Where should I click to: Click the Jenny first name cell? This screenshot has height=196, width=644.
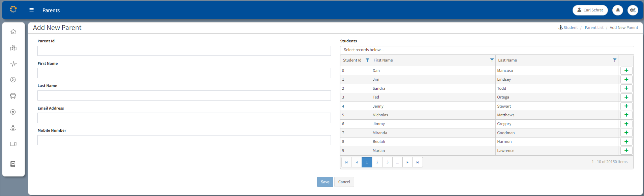pyautogui.click(x=433, y=106)
